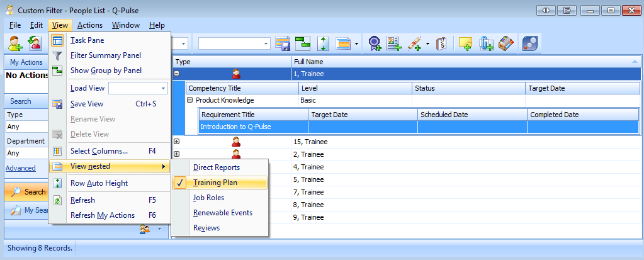Enable the Reviews nested view

[x=220, y=228]
